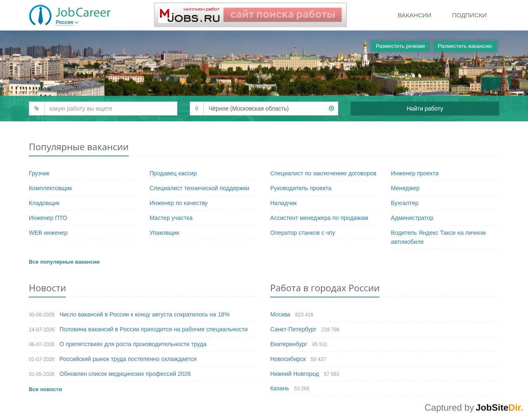Open Ассистент менеджера по продажам link
528x420 pixels.
319,218
